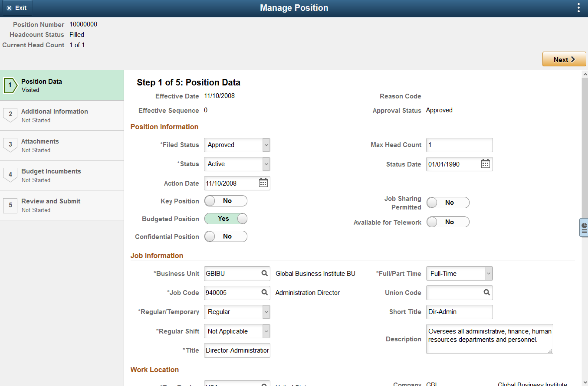Click the 'Work Location' section heading
The image size is (588, 386).
[x=154, y=370]
